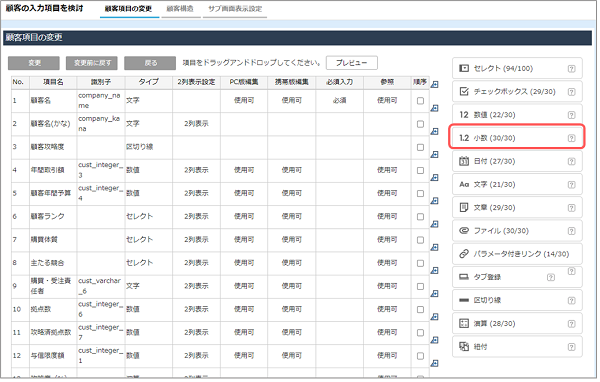Open help for 文字 item type

[571, 185]
